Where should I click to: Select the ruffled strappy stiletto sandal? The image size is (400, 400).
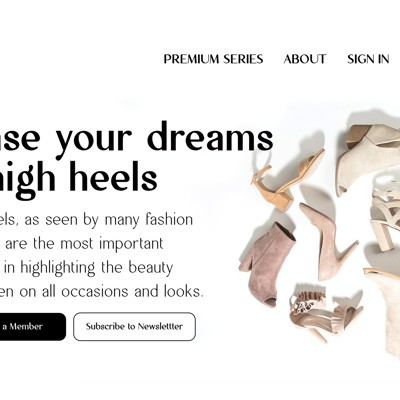[325, 315]
